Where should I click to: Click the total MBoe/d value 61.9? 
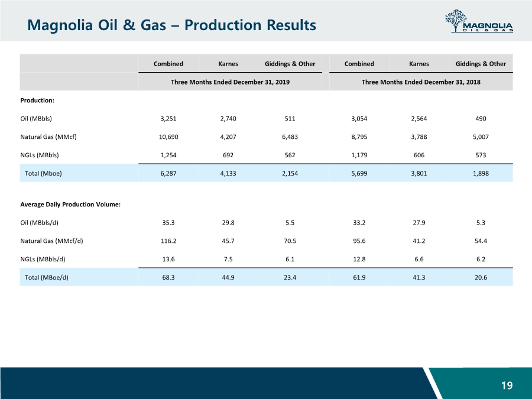(359, 278)
